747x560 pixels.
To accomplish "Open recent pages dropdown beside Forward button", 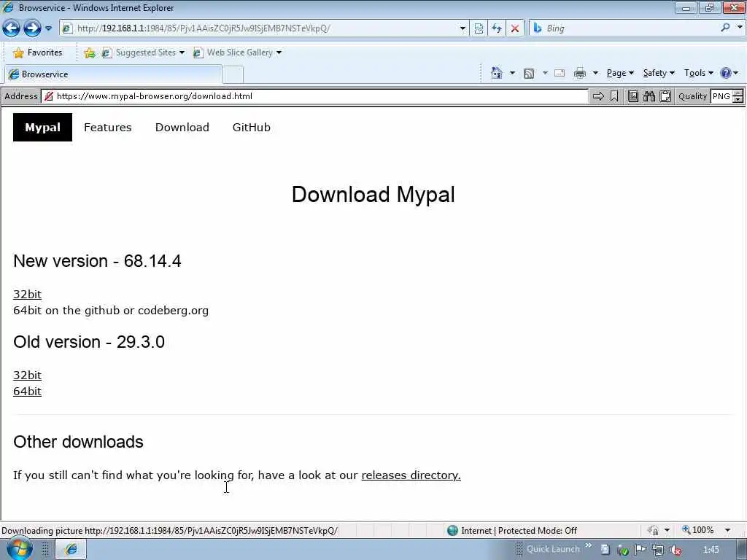I will coord(48,28).
